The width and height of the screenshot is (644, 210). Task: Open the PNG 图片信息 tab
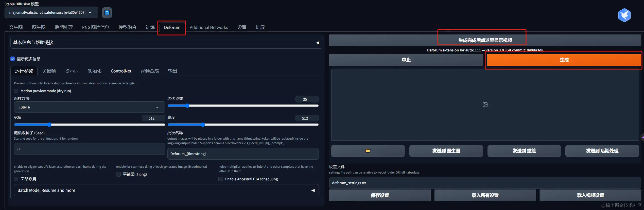coord(96,27)
